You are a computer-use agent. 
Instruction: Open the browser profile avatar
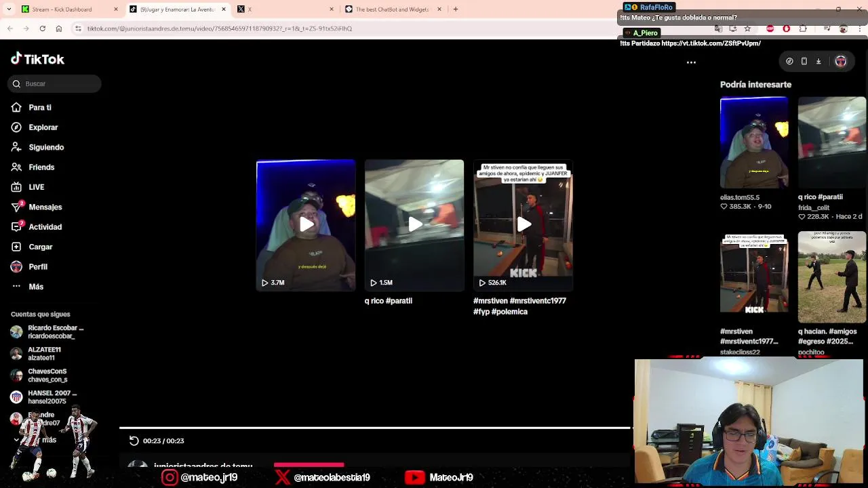pyautogui.click(x=844, y=28)
